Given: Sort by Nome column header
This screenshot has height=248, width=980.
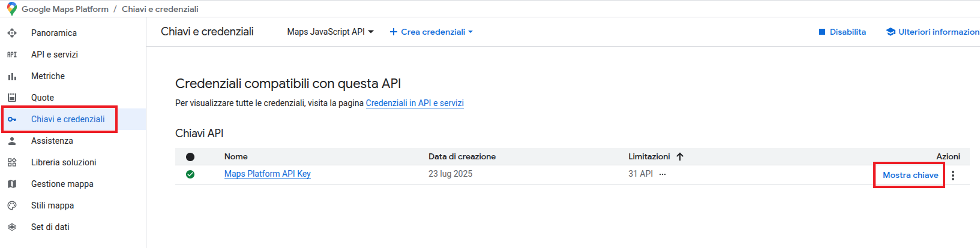Looking at the screenshot, I should (236, 156).
